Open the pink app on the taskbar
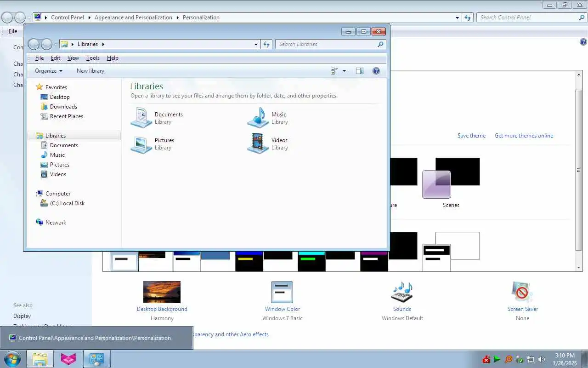The width and height of the screenshot is (588, 368). [68, 359]
